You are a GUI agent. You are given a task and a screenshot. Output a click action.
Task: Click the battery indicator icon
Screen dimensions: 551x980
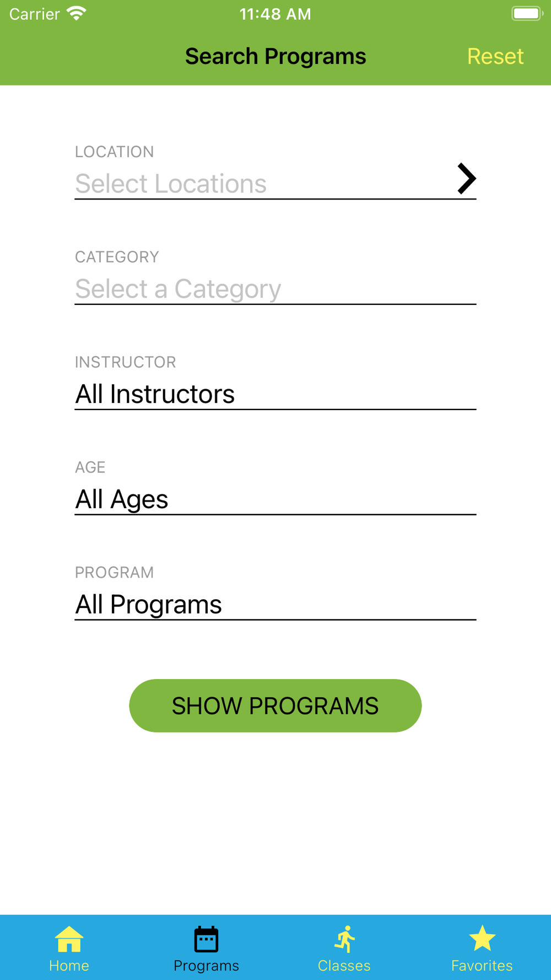527,13
